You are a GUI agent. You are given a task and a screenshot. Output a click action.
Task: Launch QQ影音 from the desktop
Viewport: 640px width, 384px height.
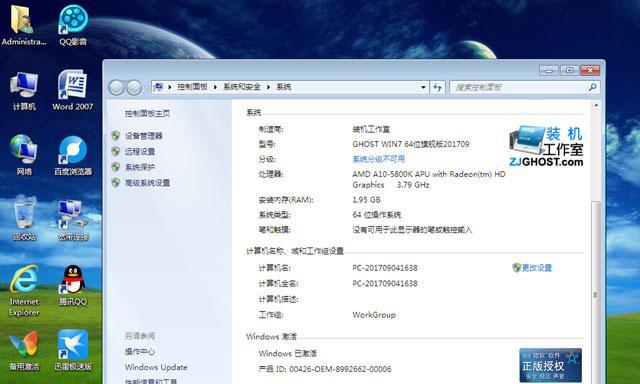click(73, 24)
